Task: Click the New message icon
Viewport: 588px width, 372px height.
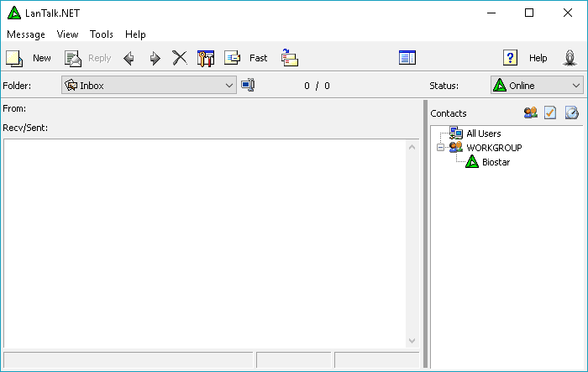Action: (x=14, y=59)
